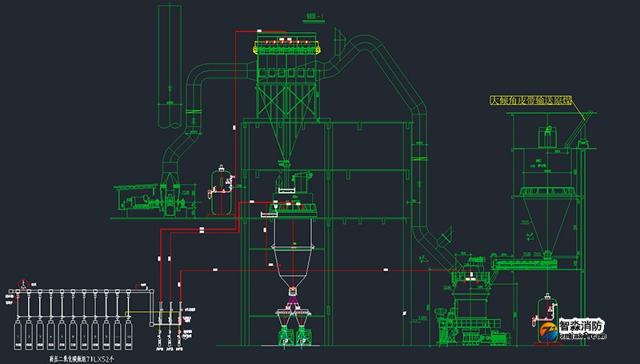Viewport: 640px width, 364px height.
Task: Click the vertical tank left of the tower
Action: coord(217,190)
